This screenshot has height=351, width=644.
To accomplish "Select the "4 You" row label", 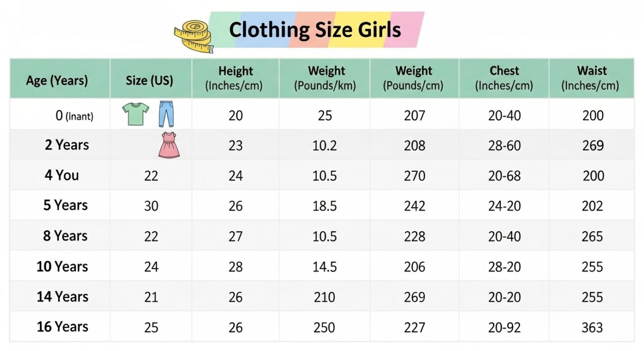I will (62, 175).
